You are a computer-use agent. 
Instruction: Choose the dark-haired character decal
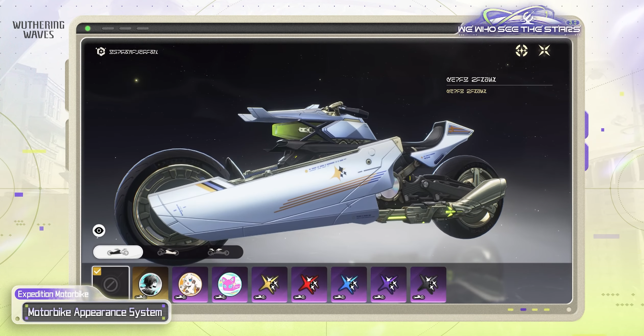coord(150,284)
